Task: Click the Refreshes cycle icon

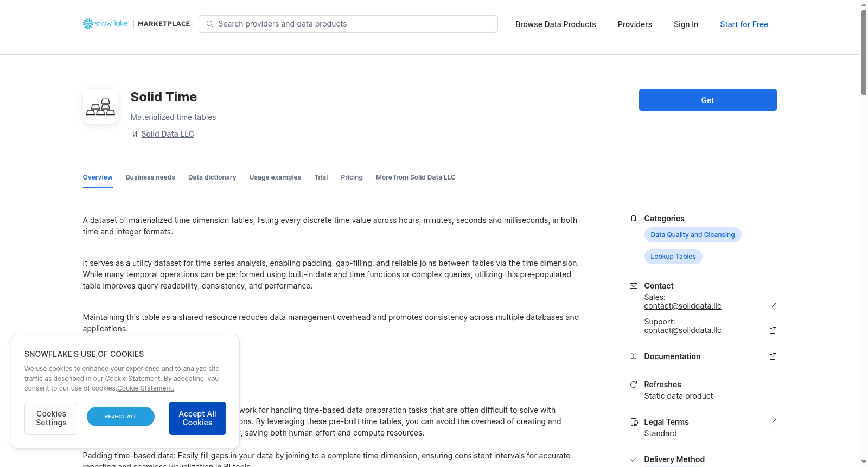Action: (634, 385)
